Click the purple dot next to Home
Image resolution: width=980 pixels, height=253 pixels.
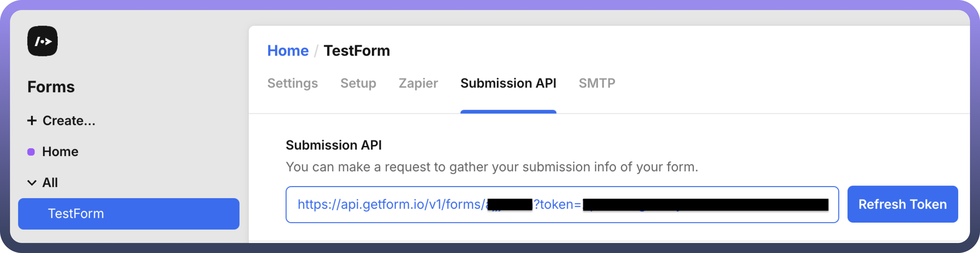pos(31,152)
